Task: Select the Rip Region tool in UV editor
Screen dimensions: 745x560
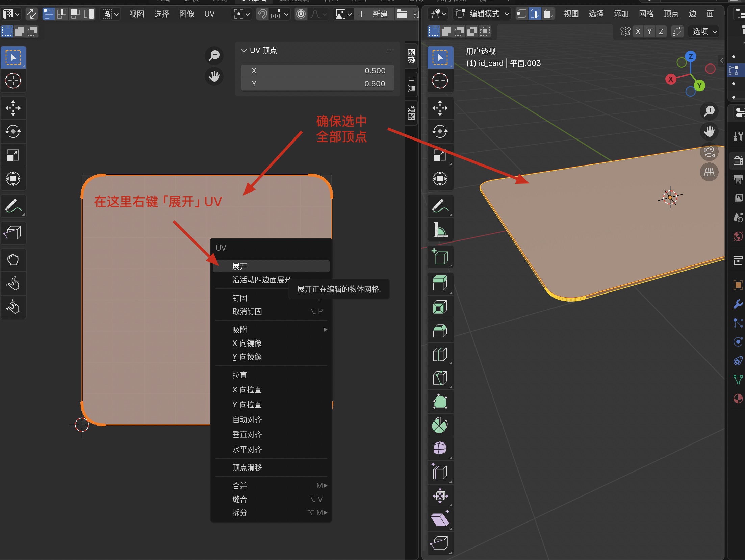Action: (x=13, y=232)
